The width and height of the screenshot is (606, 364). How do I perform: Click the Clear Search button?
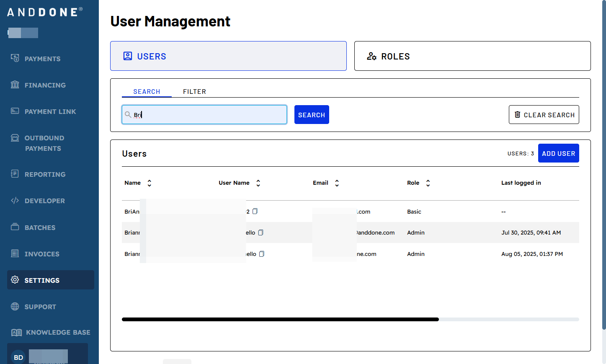point(544,114)
